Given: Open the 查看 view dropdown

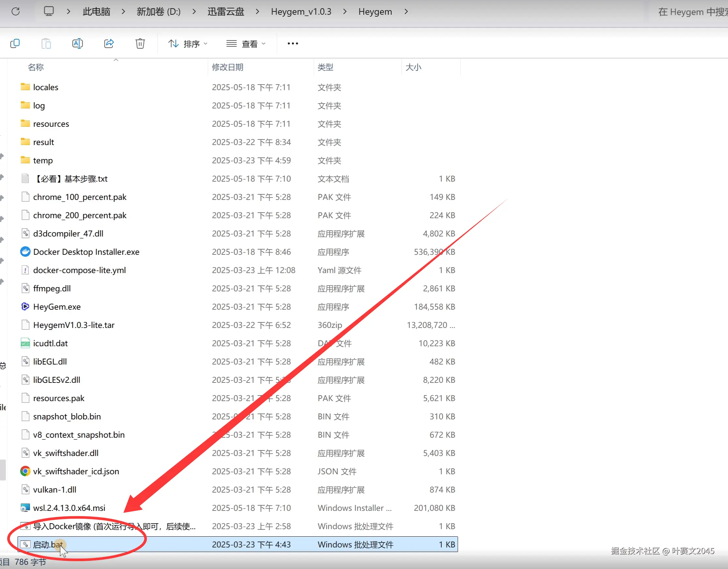Looking at the screenshot, I should click(246, 44).
